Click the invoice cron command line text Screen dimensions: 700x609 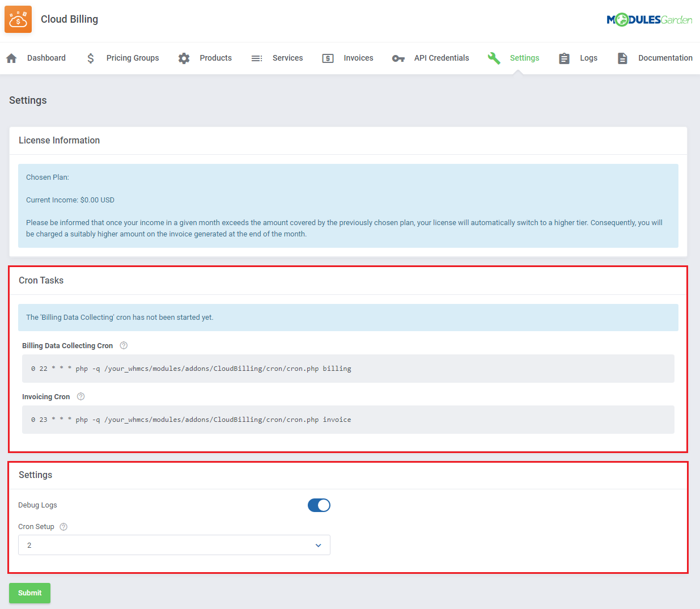pyautogui.click(x=191, y=420)
